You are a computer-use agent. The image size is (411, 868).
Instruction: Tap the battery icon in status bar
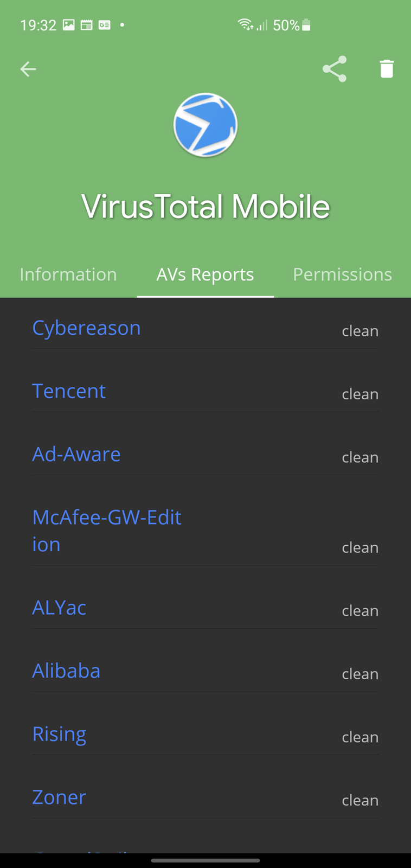click(306, 25)
